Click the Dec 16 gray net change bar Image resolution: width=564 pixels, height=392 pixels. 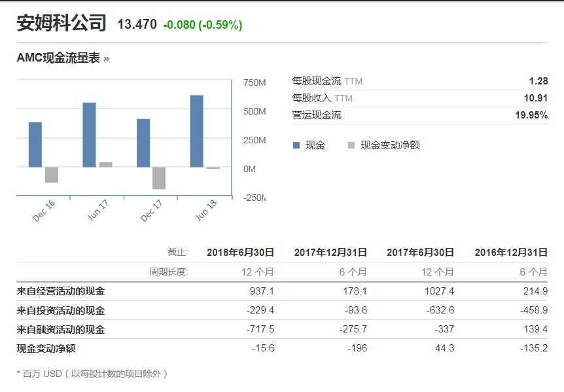pyautogui.click(x=52, y=175)
